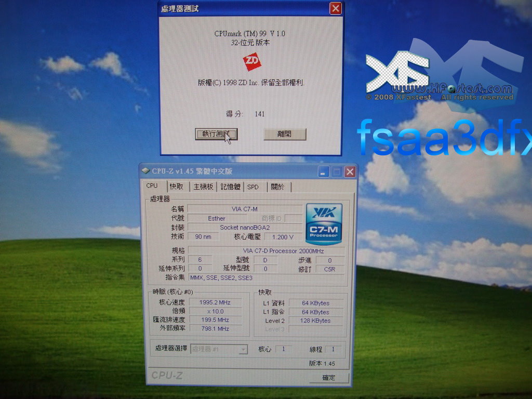Click the red ZD logo icon
532x399 pixels.
tap(252, 61)
